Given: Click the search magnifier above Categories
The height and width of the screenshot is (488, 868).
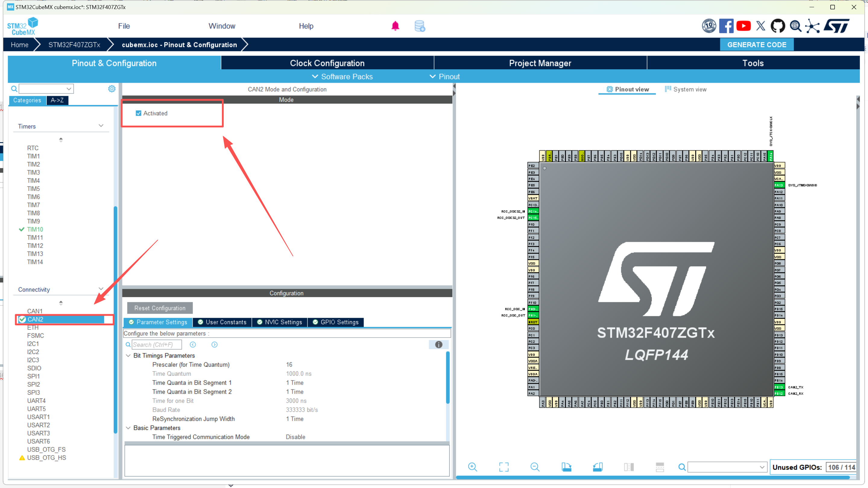Looking at the screenshot, I should point(14,89).
